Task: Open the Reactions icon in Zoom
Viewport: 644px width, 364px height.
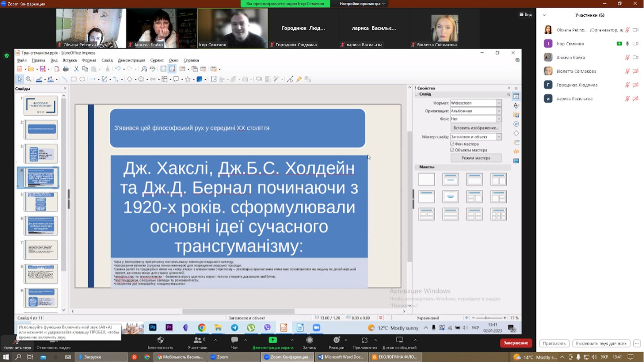Action: click(x=336, y=340)
